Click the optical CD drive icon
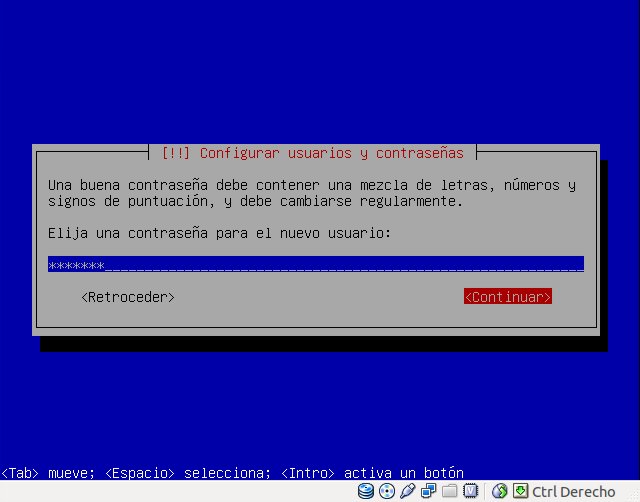 (387, 491)
